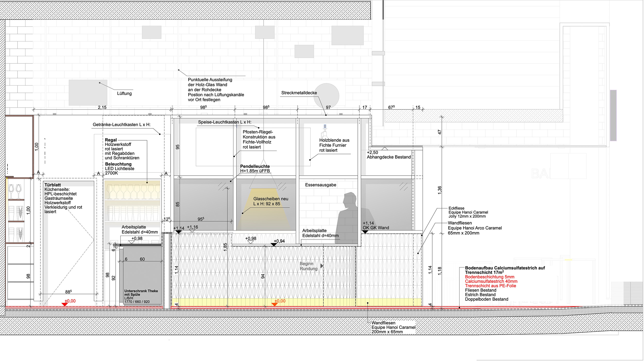
Task: Click the Essensausgabe text label
Action: (320, 185)
